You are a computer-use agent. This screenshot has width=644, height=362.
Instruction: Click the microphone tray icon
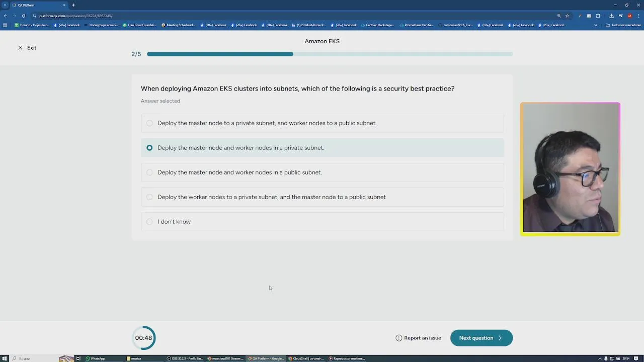(x=606, y=358)
